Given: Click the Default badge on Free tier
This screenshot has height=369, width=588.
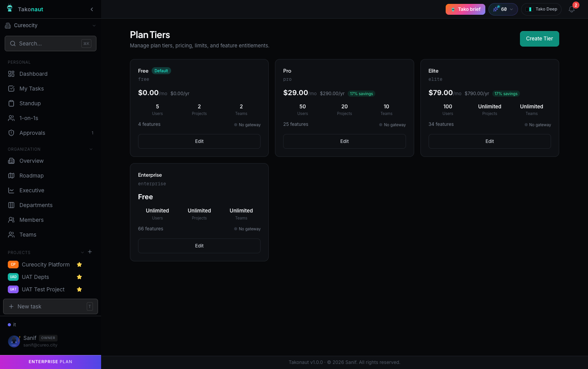Looking at the screenshot, I should (161, 71).
